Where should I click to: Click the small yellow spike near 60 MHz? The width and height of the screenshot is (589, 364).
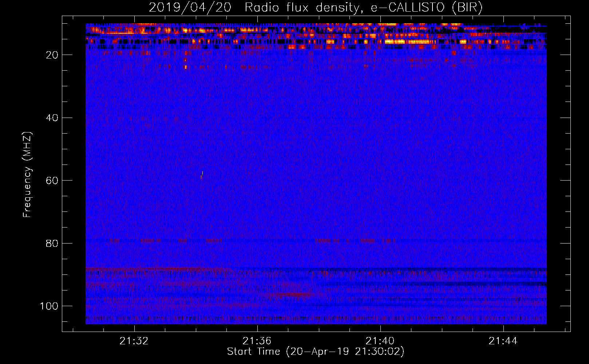pos(202,175)
